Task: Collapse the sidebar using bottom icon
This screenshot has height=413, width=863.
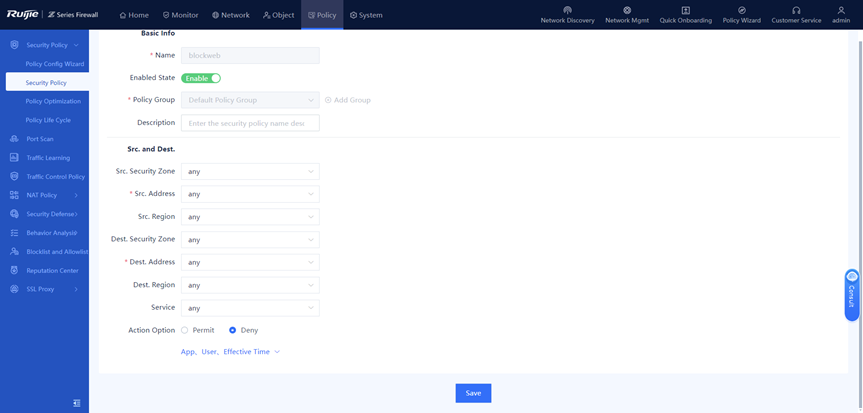Action: pos(76,403)
